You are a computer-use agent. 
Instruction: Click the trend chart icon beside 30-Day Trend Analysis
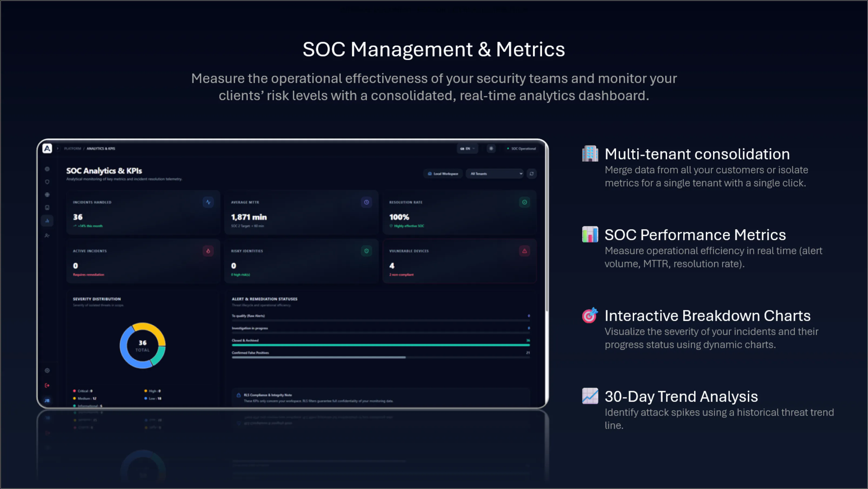point(590,396)
